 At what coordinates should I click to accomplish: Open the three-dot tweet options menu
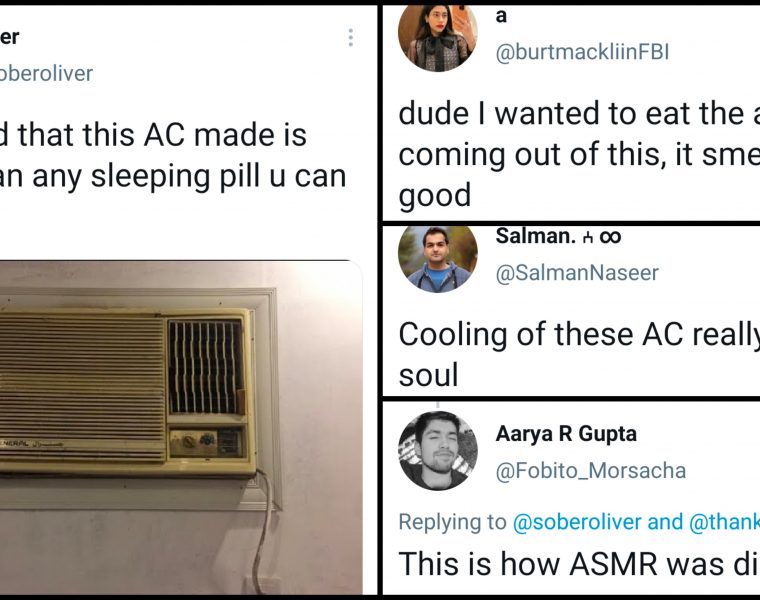[350, 38]
